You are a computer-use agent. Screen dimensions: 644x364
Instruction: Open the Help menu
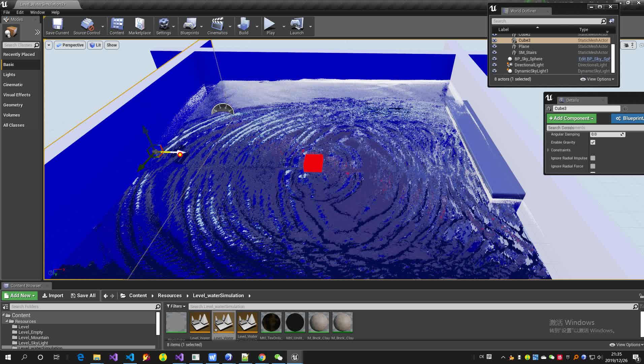click(55, 12)
